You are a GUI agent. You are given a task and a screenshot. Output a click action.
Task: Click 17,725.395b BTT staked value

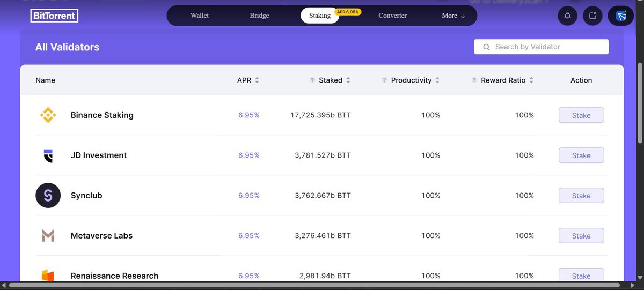pyautogui.click(x=320, y=115)
